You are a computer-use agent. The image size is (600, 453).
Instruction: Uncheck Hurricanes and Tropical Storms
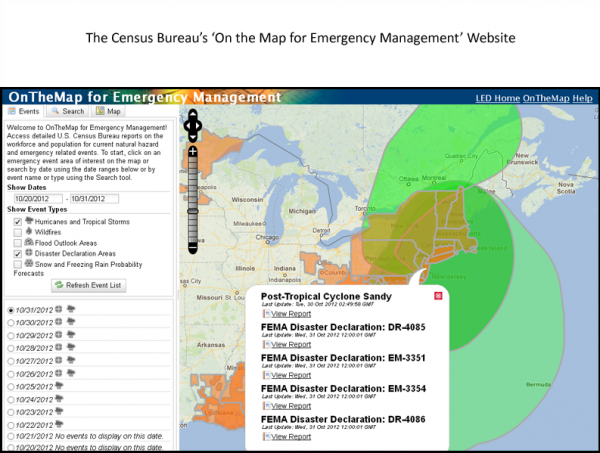(x=18, y=222)
